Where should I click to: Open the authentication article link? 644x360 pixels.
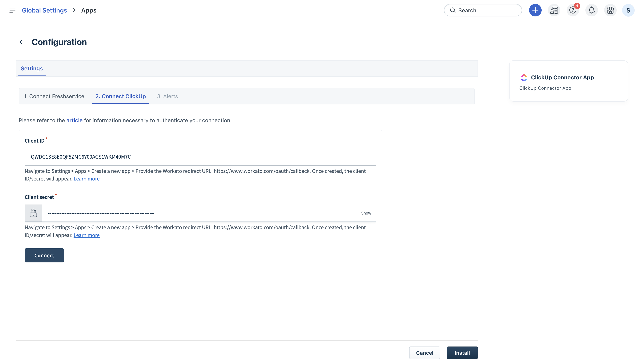[x=74, y=120]
